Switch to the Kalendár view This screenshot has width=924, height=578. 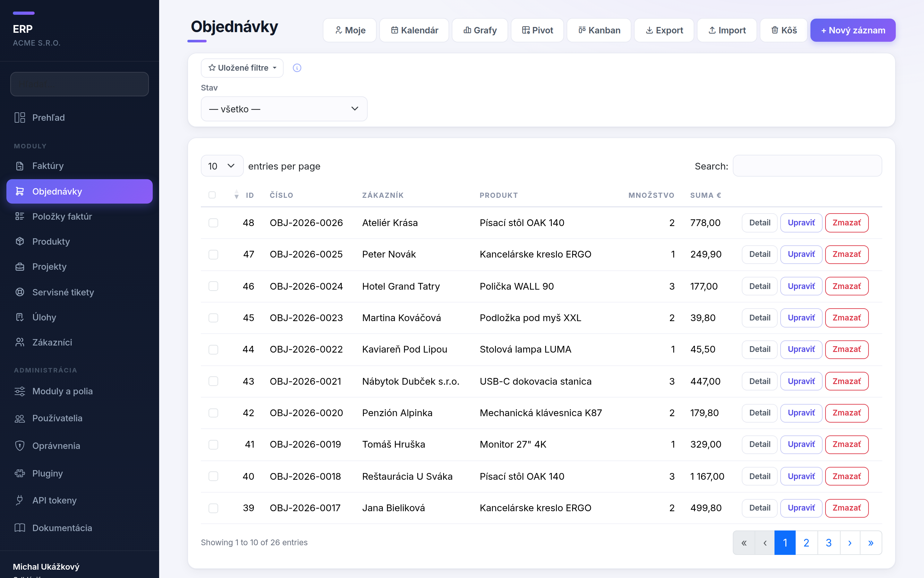point(414,30)
